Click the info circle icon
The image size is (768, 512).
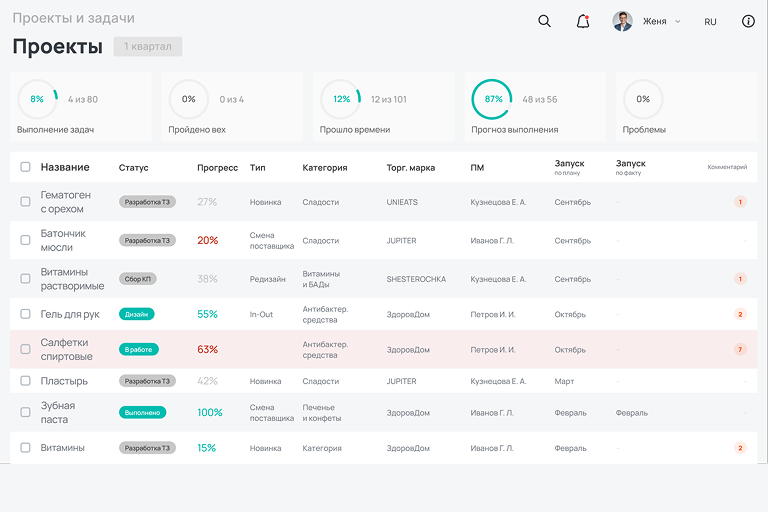pos(748,21)
